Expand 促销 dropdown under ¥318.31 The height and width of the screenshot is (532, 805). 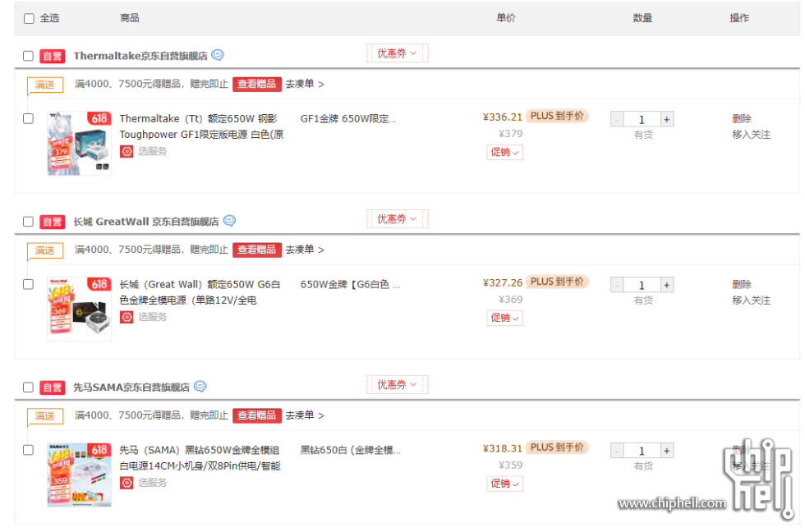click(504, 484)
